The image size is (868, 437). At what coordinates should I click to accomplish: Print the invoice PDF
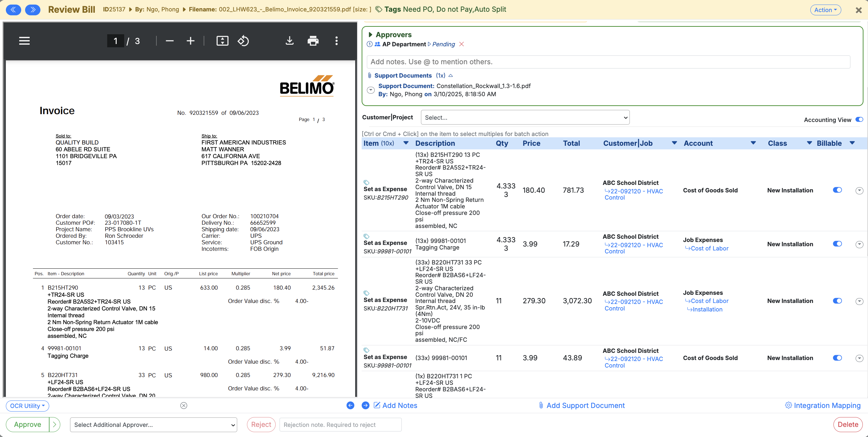coord(313,41)
